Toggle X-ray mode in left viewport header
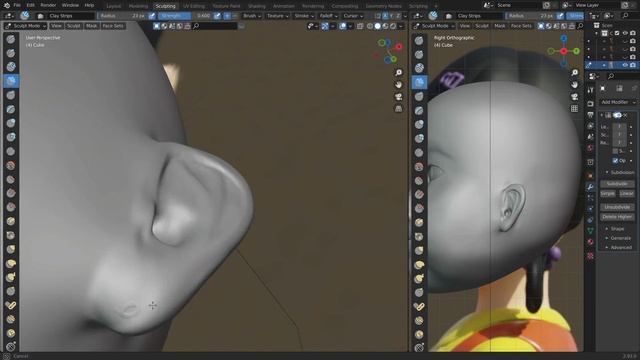The height and width of the screenshot is (360, 640). coord(360,26)
